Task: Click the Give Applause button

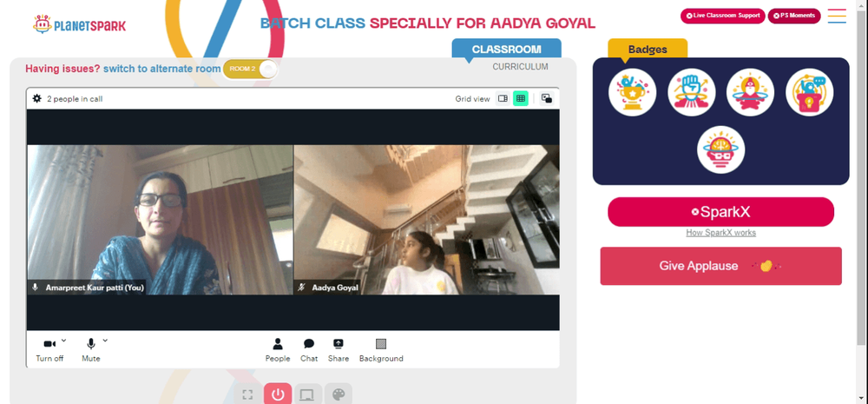Action: tap(720, 266)
